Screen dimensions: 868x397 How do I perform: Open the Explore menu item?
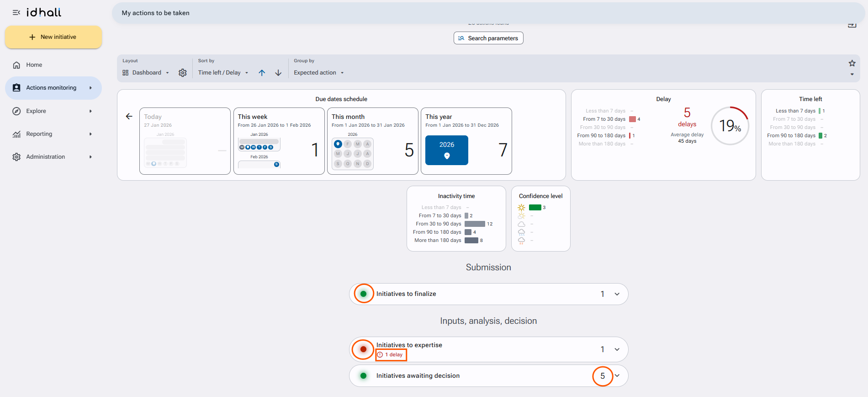pyautogui.click(x=53, y=111)
